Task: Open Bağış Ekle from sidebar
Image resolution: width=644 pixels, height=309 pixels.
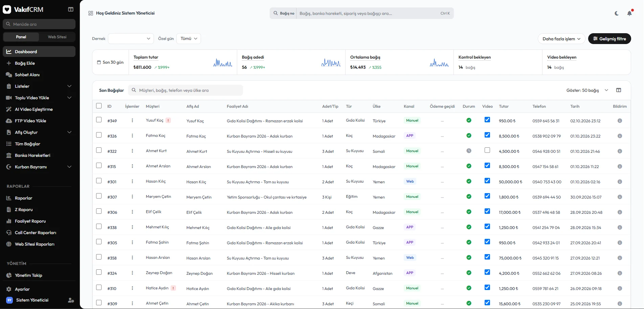Action: tap(39, 63)
